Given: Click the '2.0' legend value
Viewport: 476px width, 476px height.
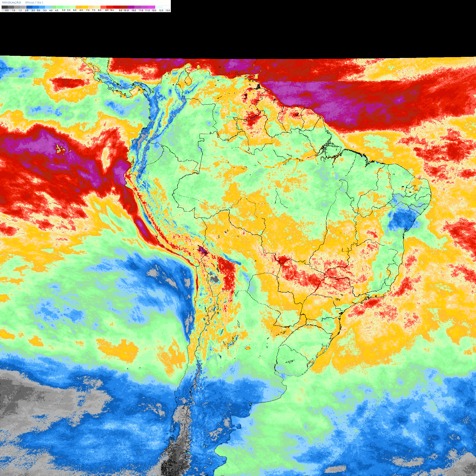Looking at the screenshot, I should [x=27, y=10].
